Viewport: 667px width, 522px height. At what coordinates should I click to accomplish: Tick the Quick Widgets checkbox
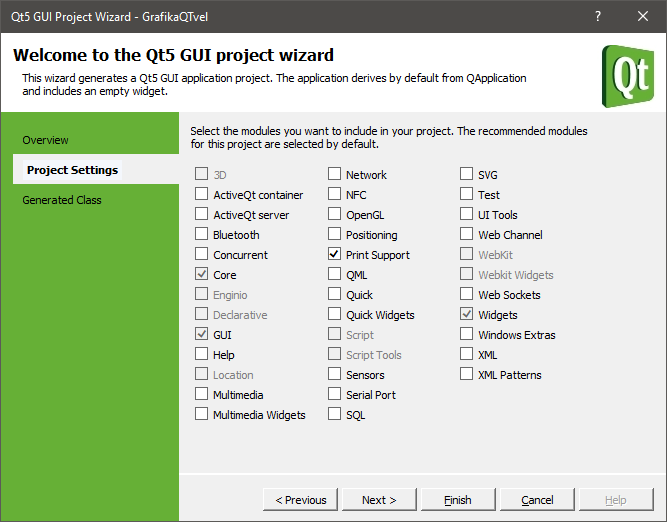pos(334,314)
